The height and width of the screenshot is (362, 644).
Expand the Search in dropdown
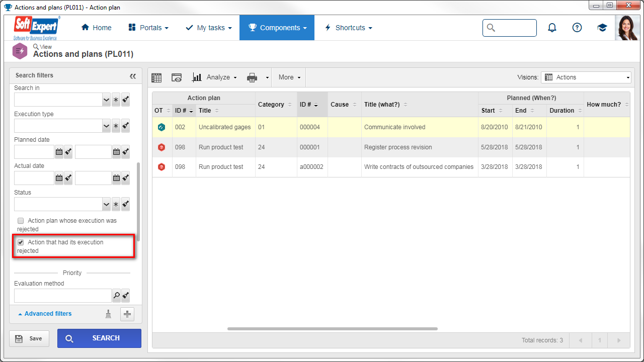pos(106,100)
